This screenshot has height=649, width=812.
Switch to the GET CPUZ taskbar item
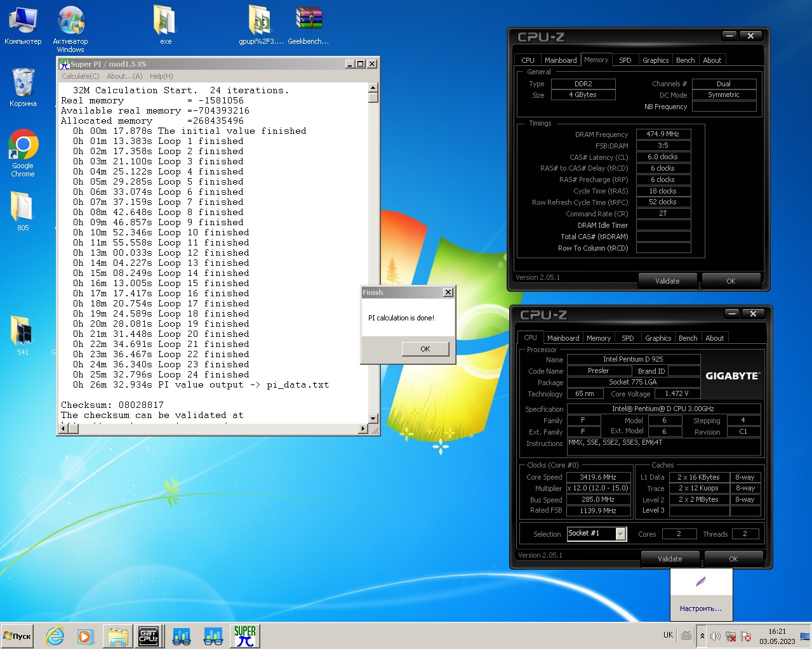(x=149, y=636)
